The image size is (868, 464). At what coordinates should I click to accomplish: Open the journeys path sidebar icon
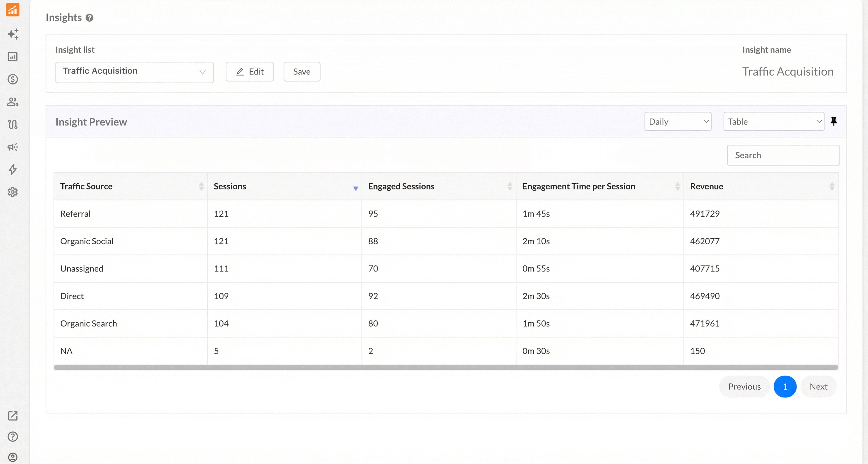tap(13, 124)
